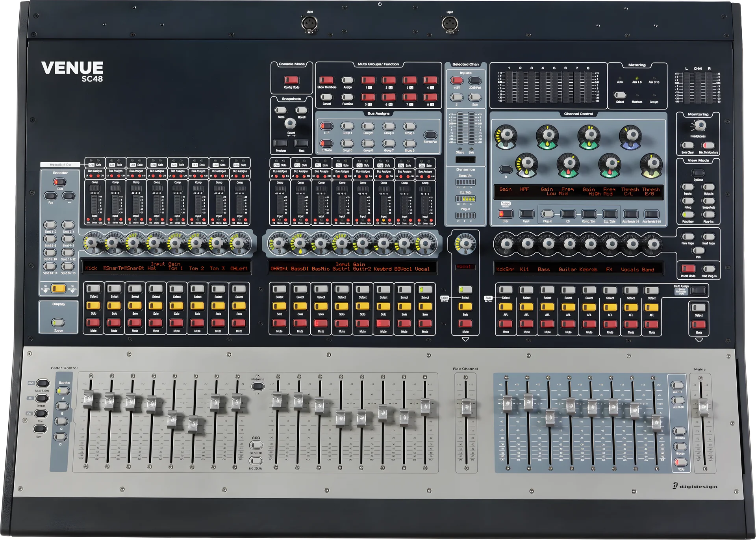Viewport: 756px width, 540px height.
Task: Select EQ in Channel Control
Action: tap(568, 214)
